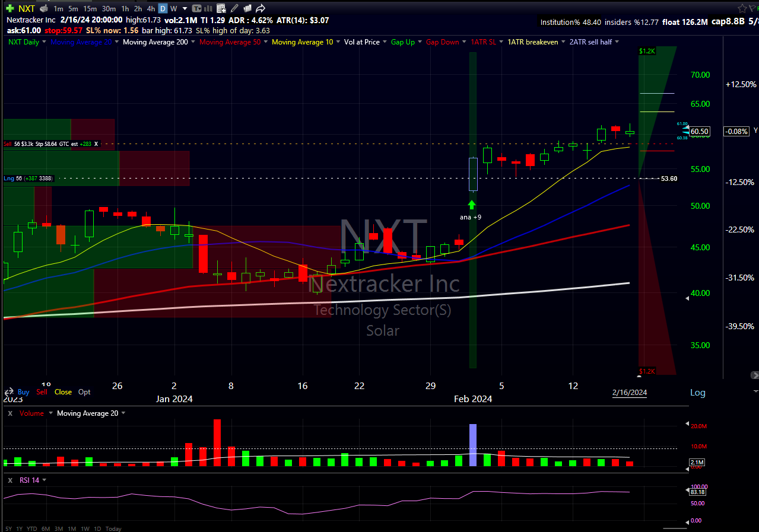
Task: Click the red Sell button
Action: [x=42, y=392]
